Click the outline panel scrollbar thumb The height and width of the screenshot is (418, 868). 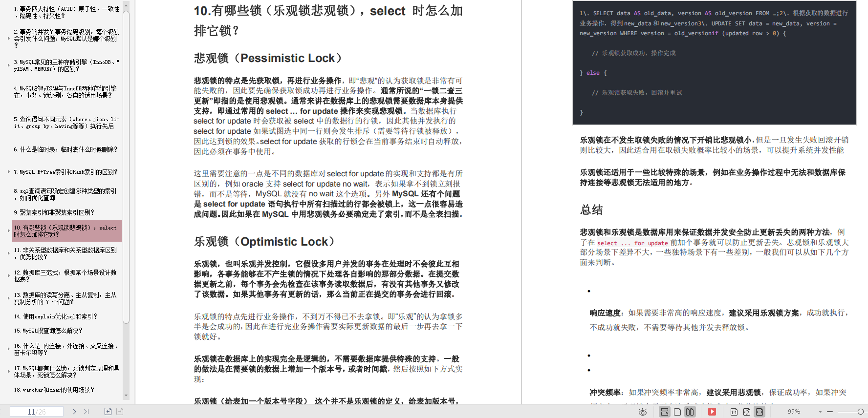click(x=126, y=166)
